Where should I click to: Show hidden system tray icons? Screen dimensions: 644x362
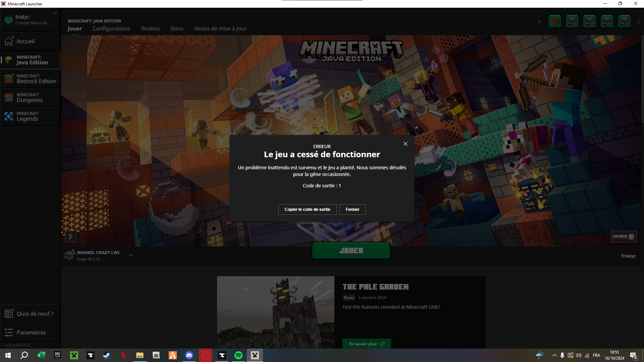[554, 355]
